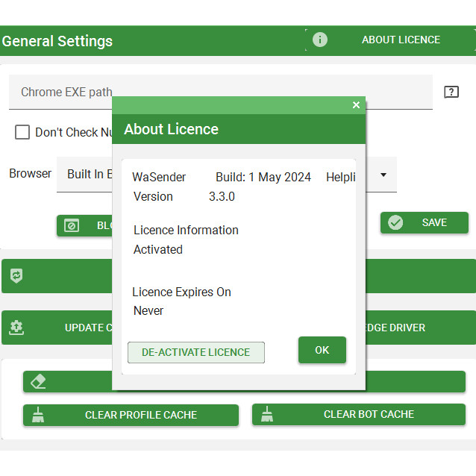The height and width of the screenshot is (476, 476).
Task: Close the About Licence dialog with X
Action: coord(356,105)
